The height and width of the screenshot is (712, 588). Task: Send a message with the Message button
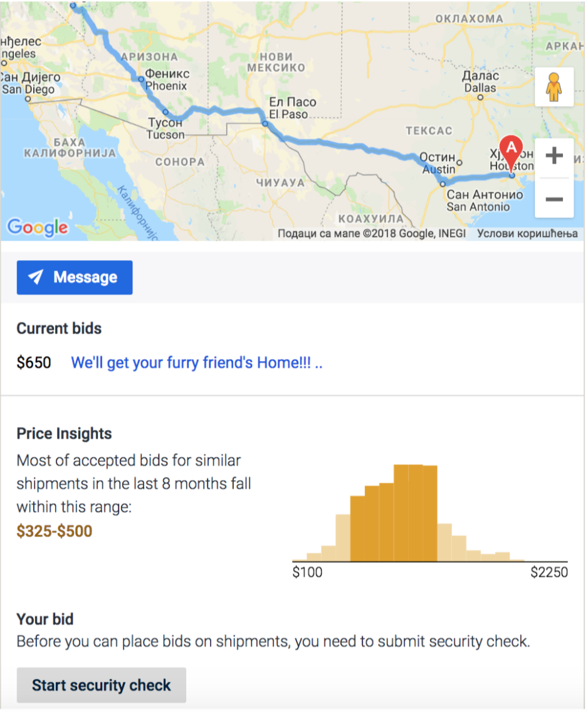(75, 278)
